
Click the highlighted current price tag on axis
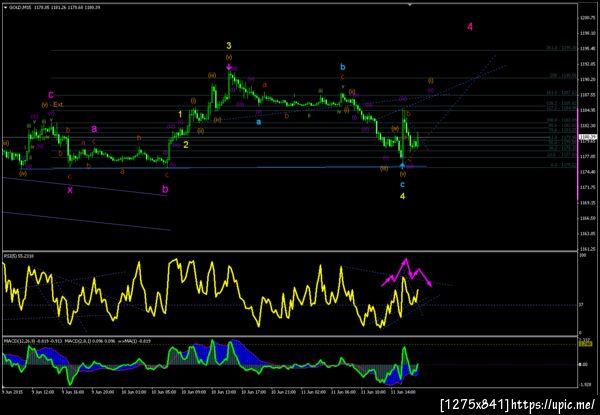pos(586,137)
